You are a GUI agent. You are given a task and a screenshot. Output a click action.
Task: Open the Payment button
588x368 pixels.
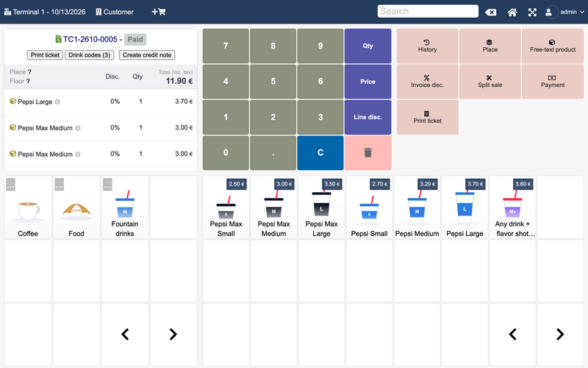point(553,81)
